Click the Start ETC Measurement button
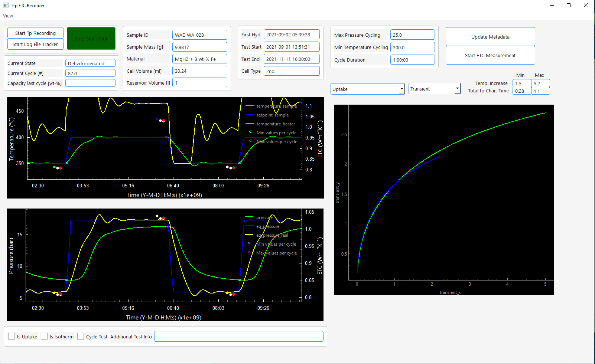 [x=490, y=55]
